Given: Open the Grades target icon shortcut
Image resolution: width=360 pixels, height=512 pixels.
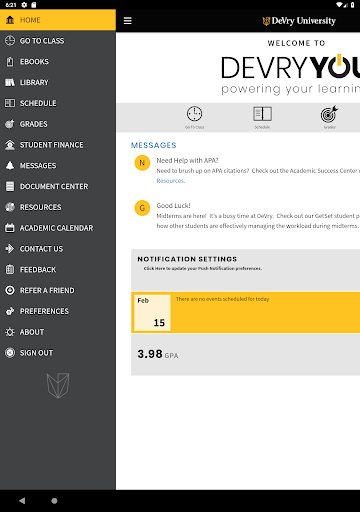Looking at the screenshot, I should coord(329,114).
